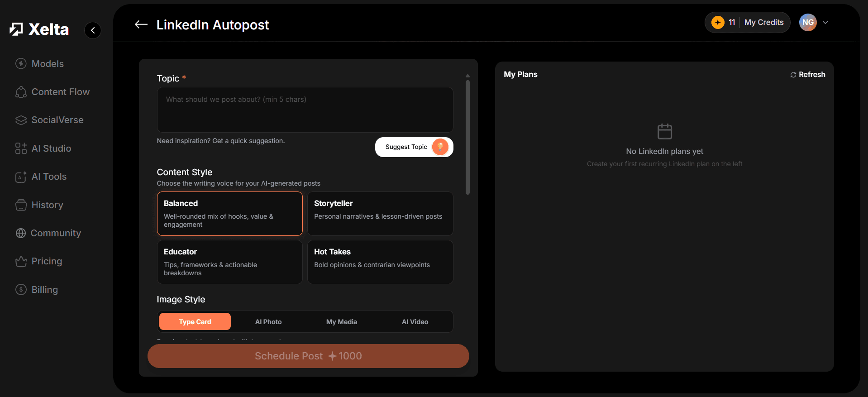Navigate to Pricing page
868x397 pixels.
click(x=39, y=261)
